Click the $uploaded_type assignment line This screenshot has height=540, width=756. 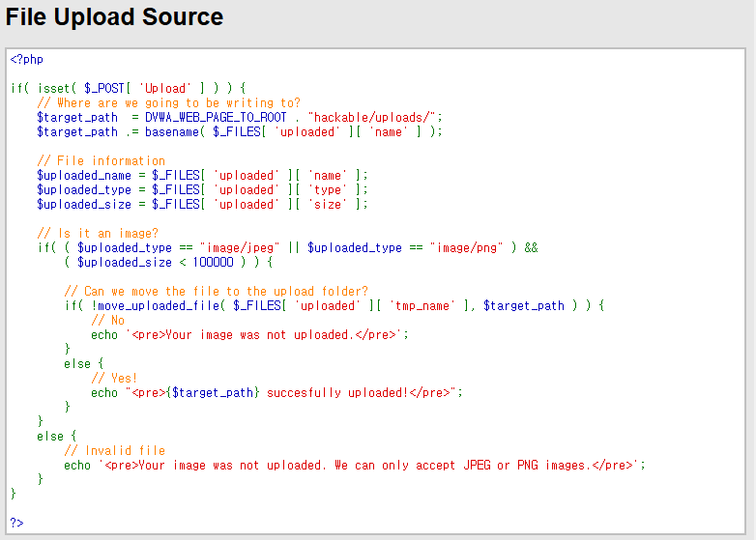tap(202, 189)
